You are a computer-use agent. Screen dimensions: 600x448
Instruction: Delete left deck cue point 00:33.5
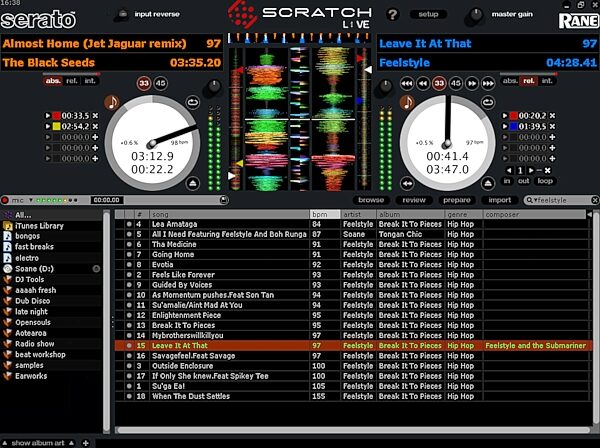(95, 116)
